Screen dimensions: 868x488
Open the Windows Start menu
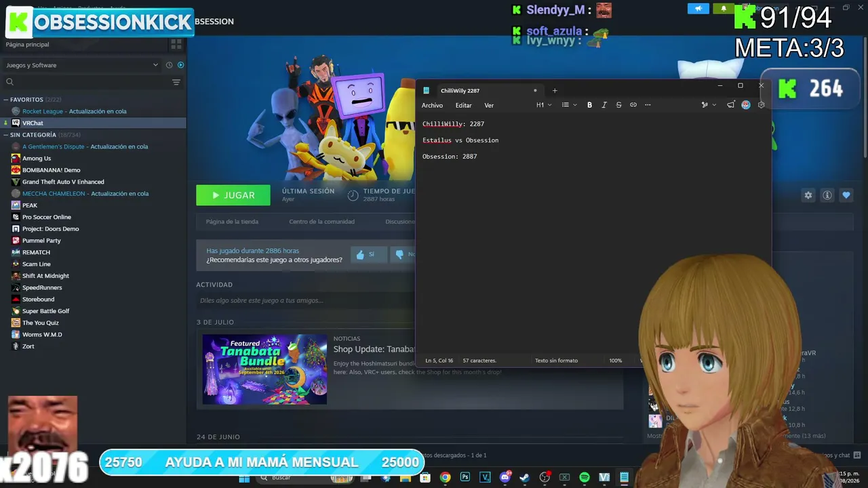pyautogui.click(x=245, y=477)
